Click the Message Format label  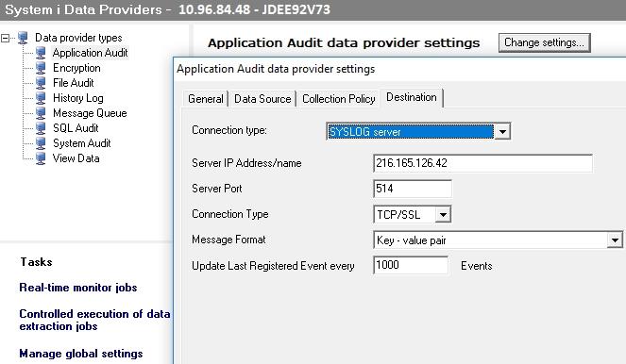pyautogui.click(x=228, y=240)
